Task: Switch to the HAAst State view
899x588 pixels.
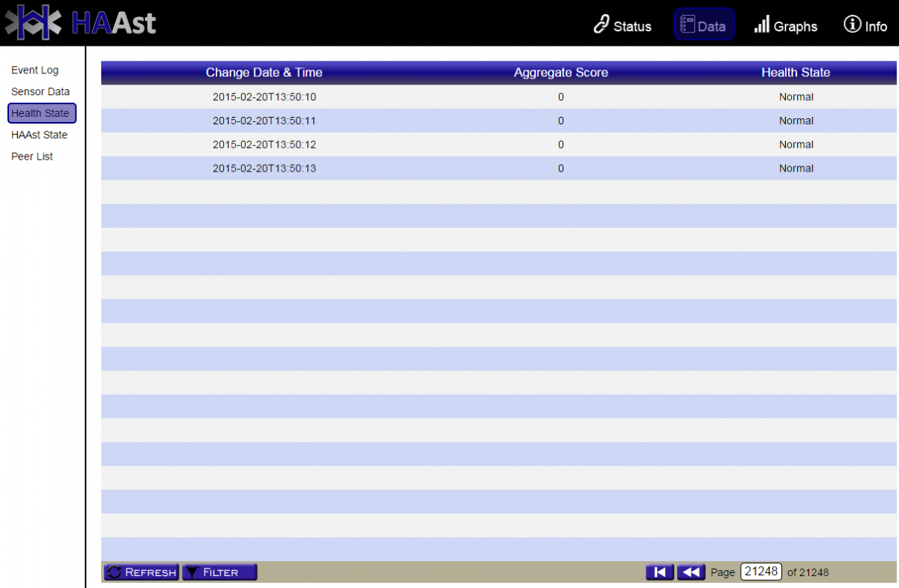Action: pos(40,135)
